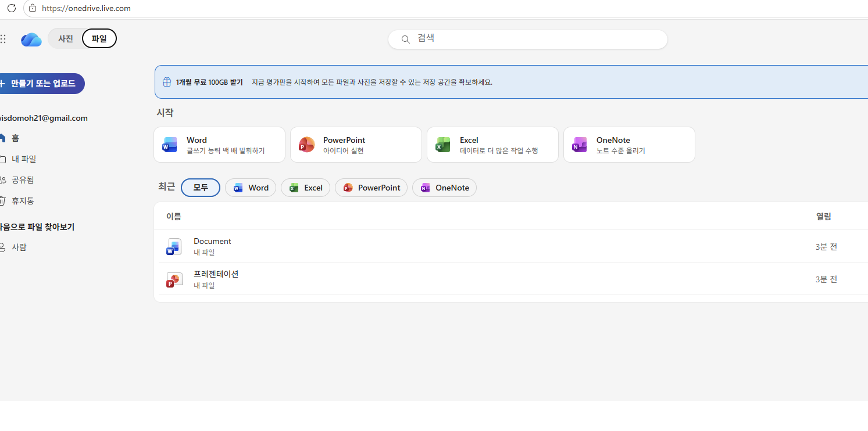This screenshot has height=431, width=868.
Task: Sort by the 열림 column header
Action: [x=824, y=217]
